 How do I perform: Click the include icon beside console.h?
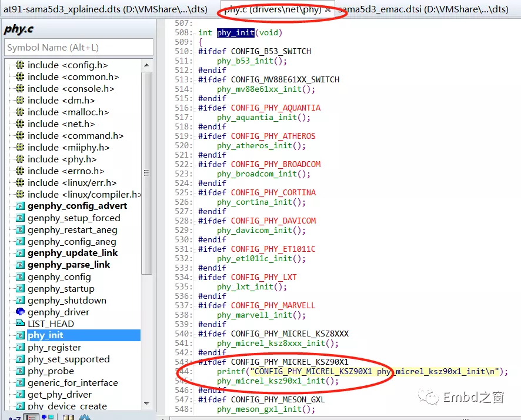[20, 88]
